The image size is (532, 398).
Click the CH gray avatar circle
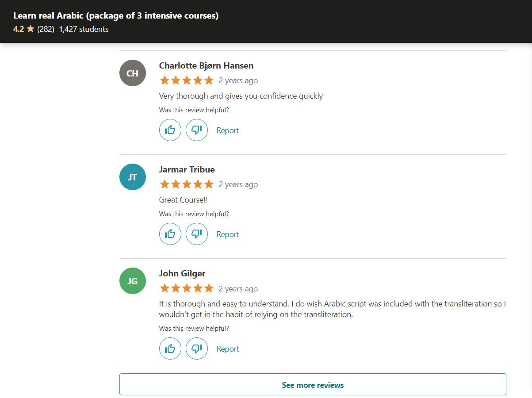133,73
